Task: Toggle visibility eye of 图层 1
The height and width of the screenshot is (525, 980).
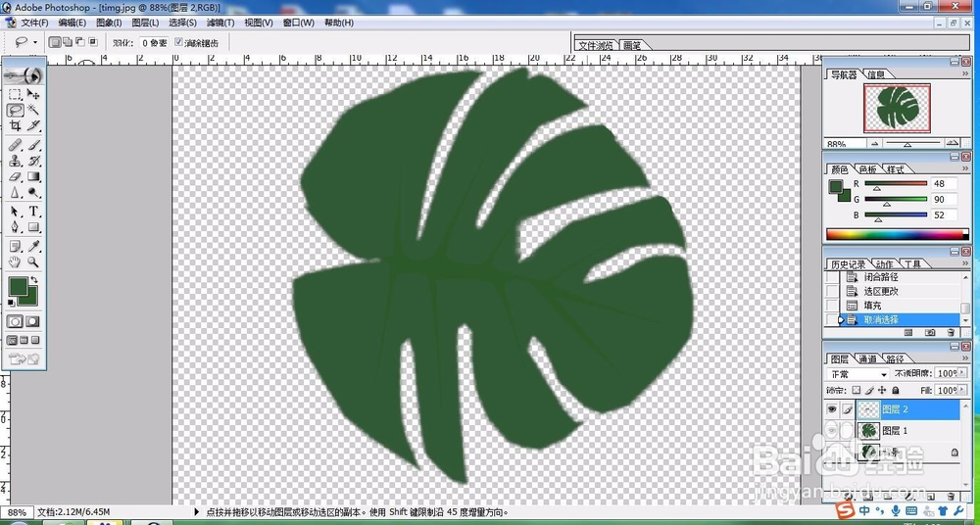Action: pos(832,431)
